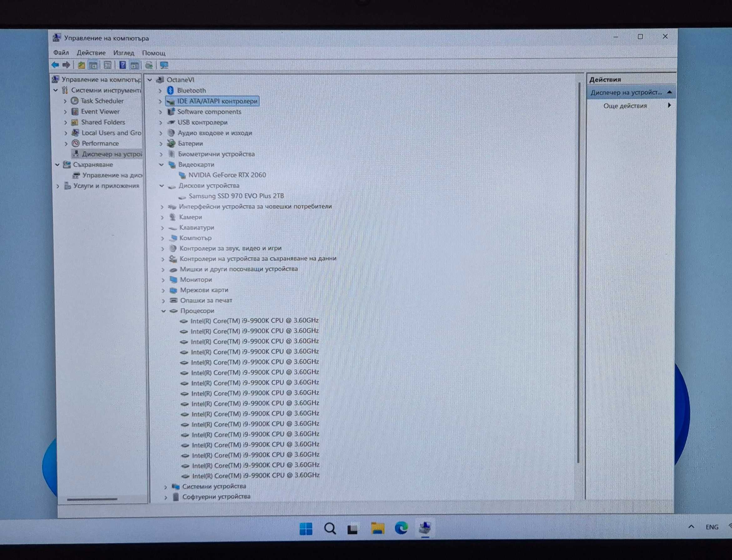Click Още действия in Actions pane
The height and width of the screenshot is (560, 732).
[x=625, y=106]
